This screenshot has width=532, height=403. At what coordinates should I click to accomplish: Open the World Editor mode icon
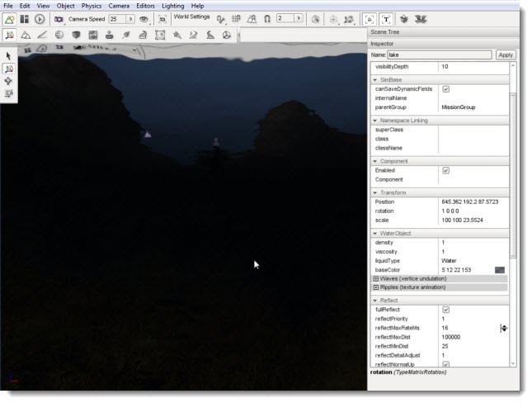pyautogui.click(x=10, y=19)
